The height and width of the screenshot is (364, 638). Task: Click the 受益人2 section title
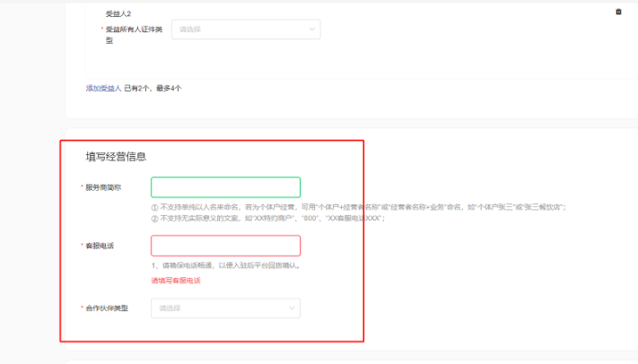tap(118, 14)
